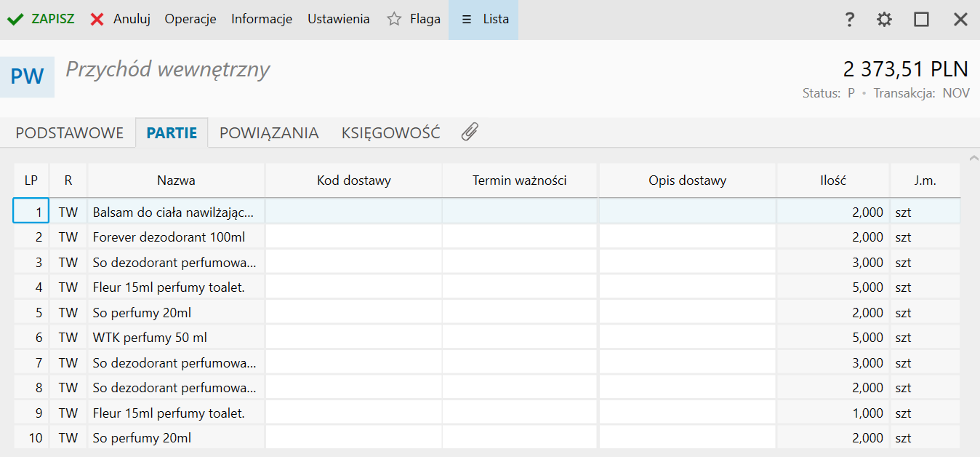Cancel with the red X Anuluj icon
The image size is (980, 457).
97,20
